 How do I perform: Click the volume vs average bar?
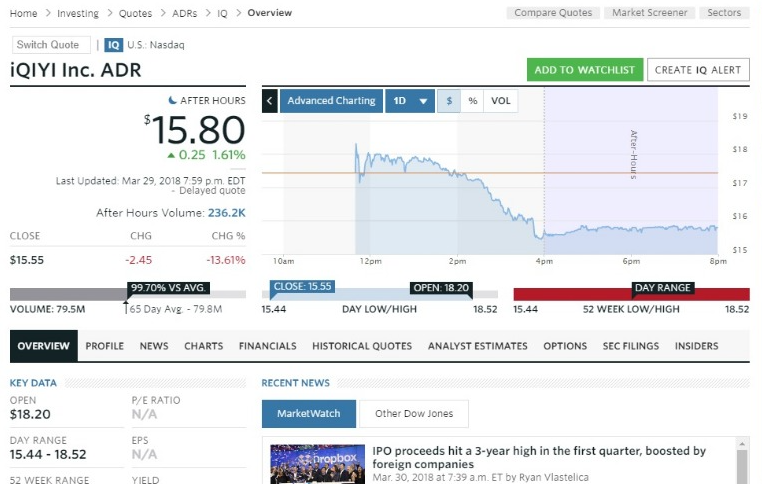(x=126, y=294)
